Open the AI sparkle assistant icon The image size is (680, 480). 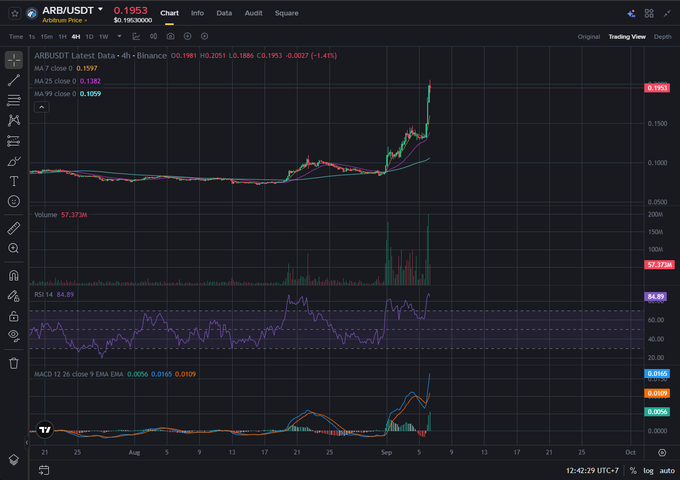[x=631, y=13]
